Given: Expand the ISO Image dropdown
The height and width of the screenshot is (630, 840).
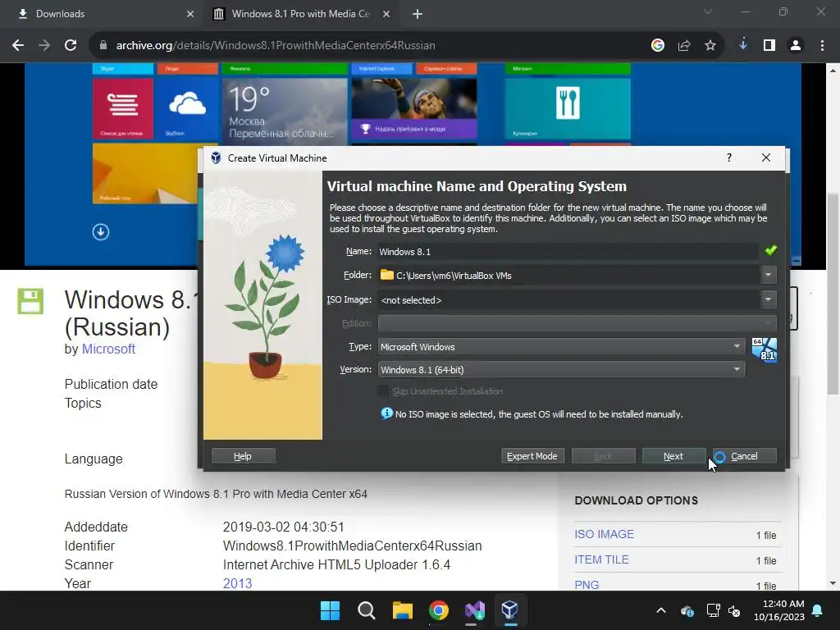Looking at the screenshot, I should tap(768, 299).
